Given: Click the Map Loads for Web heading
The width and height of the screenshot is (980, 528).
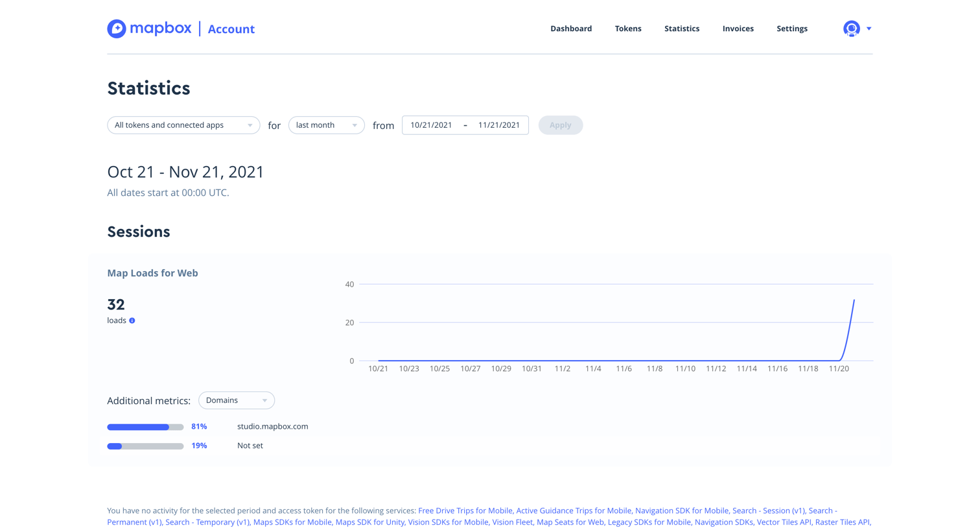Looking at the screenshot, I should click(153, 273).
